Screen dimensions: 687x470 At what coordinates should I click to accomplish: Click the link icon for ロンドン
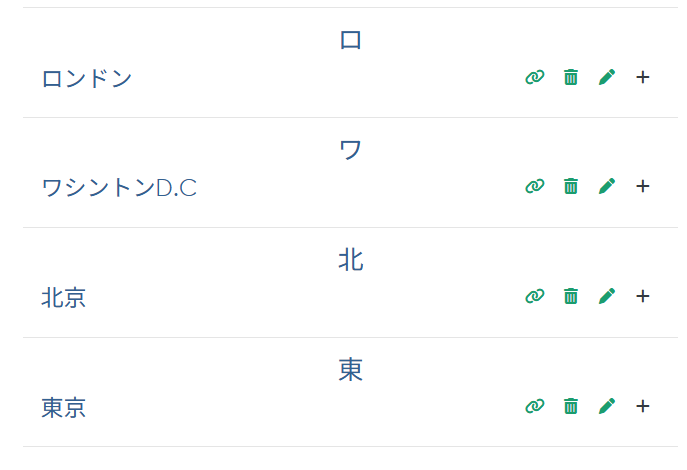(x=535, y=77)
